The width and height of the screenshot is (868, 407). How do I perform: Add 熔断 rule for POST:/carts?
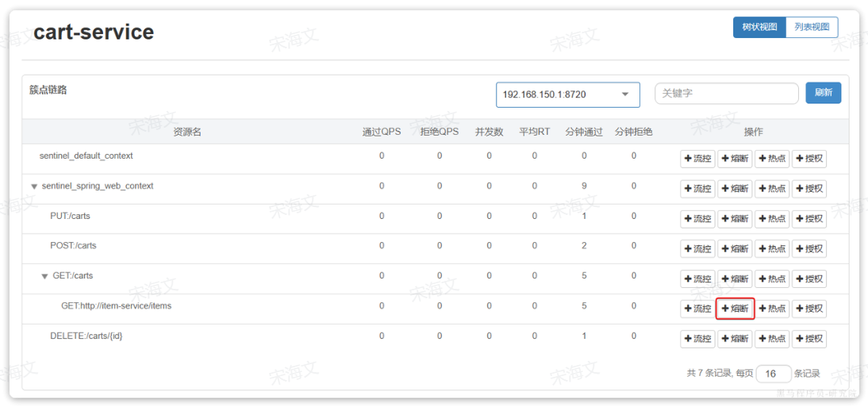click(735, 248)
